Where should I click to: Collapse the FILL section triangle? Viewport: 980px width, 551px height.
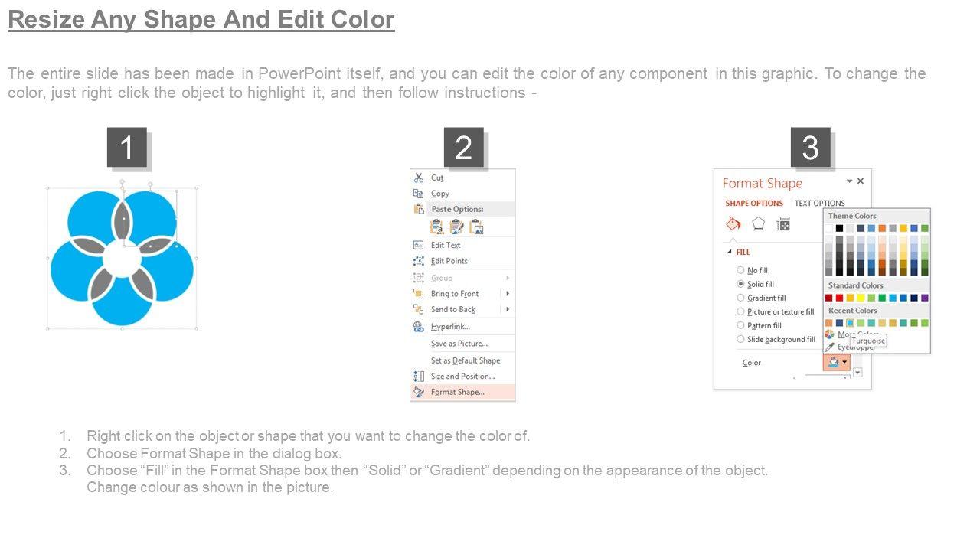click(x=728, y=252)
